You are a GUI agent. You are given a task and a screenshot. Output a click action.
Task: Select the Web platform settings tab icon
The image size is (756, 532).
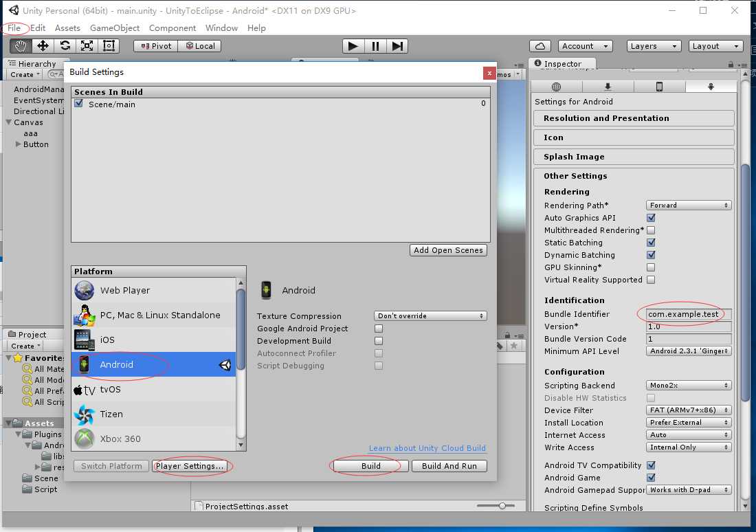[x=557, y=87]
